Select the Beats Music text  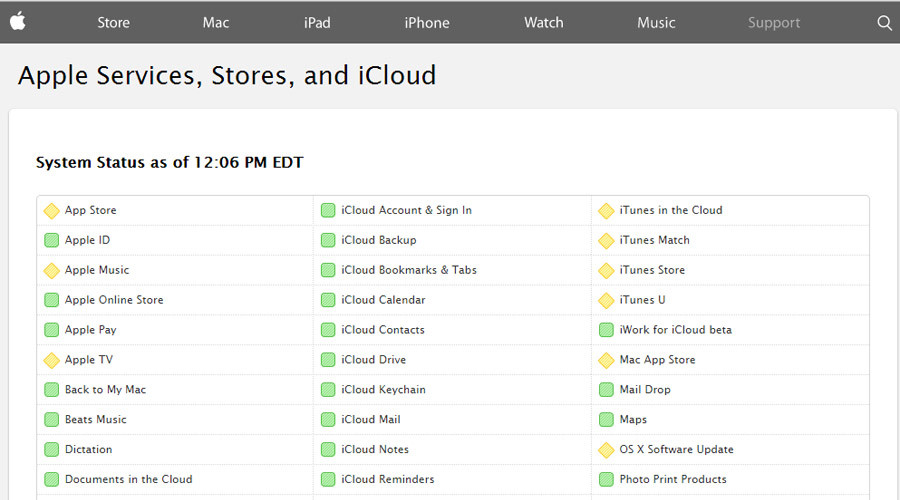pos(96,419)
